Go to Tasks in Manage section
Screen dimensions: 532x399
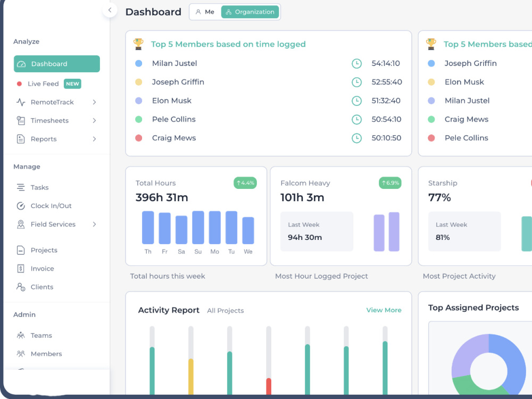pos(39,187)
